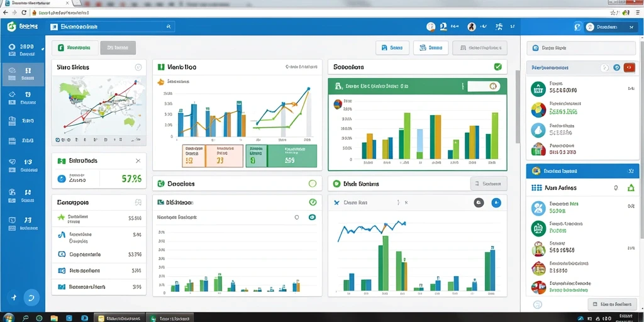Screen dimensions: 644x322
Task: Collapse the blue section header in the right panel
Action: coord(582,171)
